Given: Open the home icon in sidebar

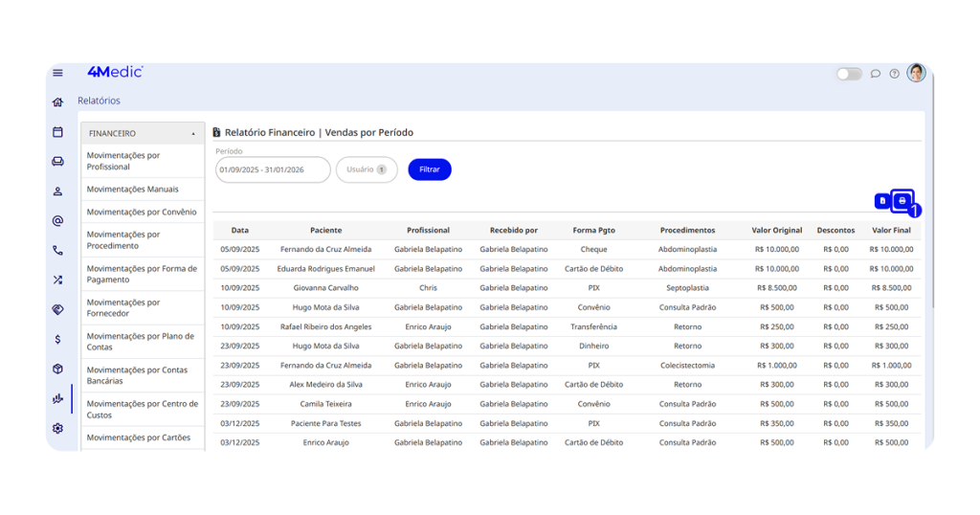Looking at the screenshot, I should (x=57, y=102).
